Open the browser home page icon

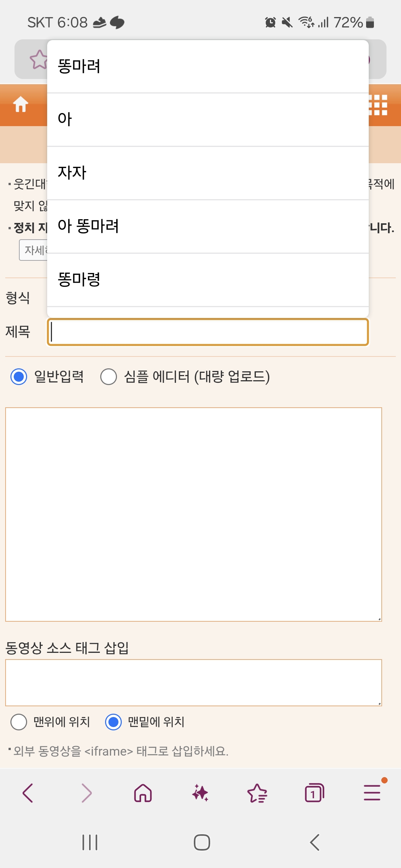[x=143, y=793]
